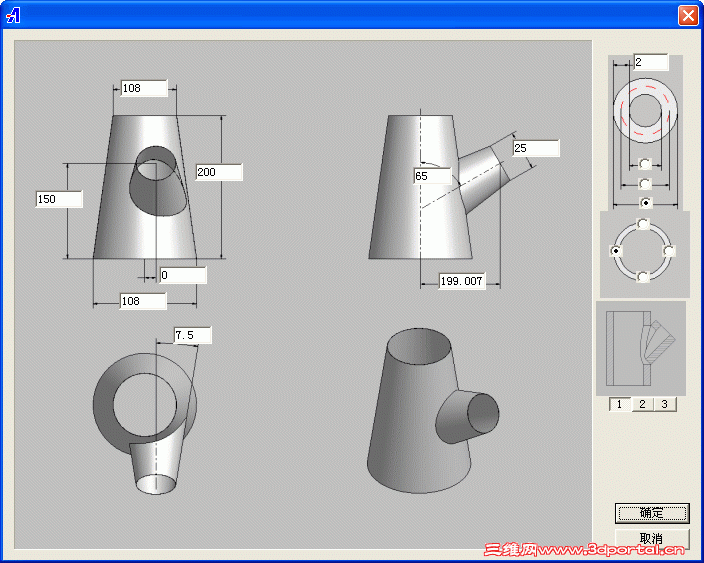This screenshot has height=563, width=704.
Task: Close the dialog with the red X
Action: click(688, 15)
